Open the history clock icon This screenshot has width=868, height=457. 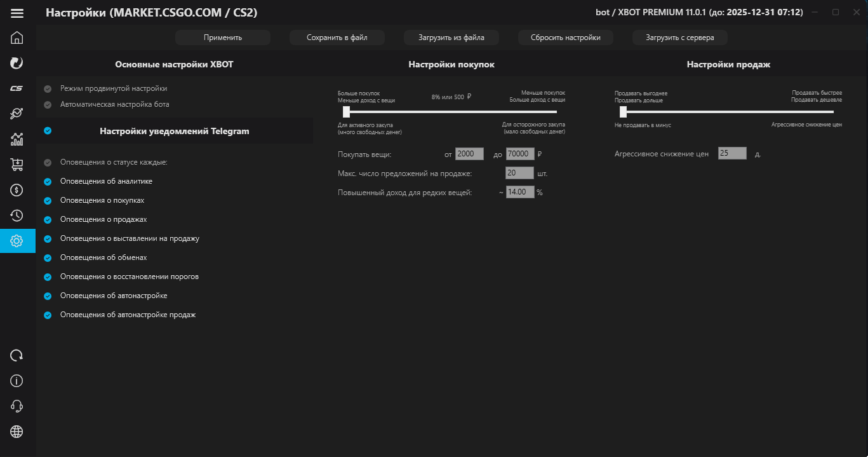17,215
